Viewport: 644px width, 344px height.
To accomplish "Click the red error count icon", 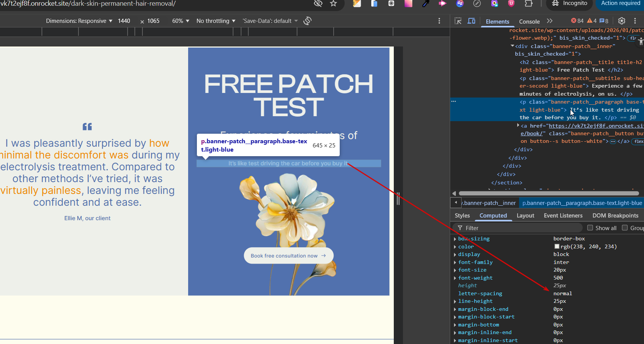I will pyautogui.click(x=574, y=21).
